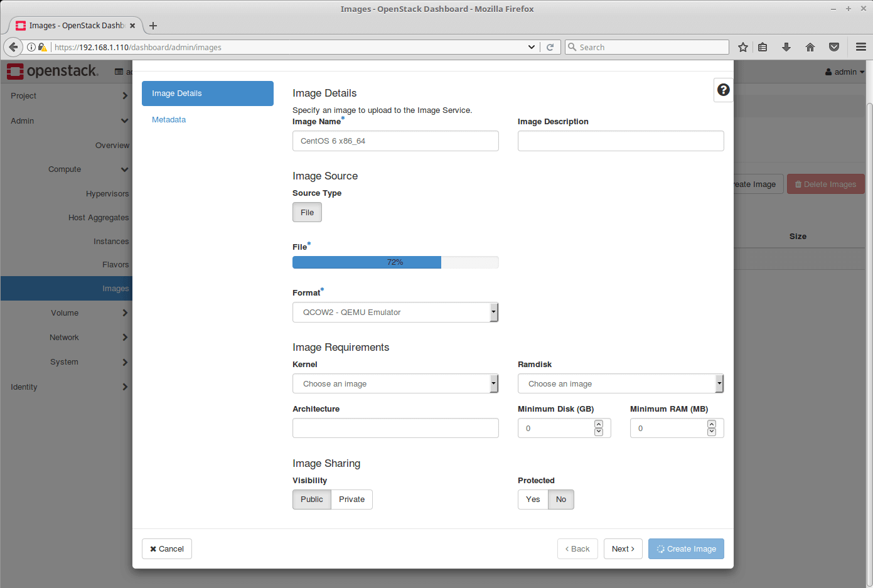
Task: Select Private visibility
Action: (351, 500)
